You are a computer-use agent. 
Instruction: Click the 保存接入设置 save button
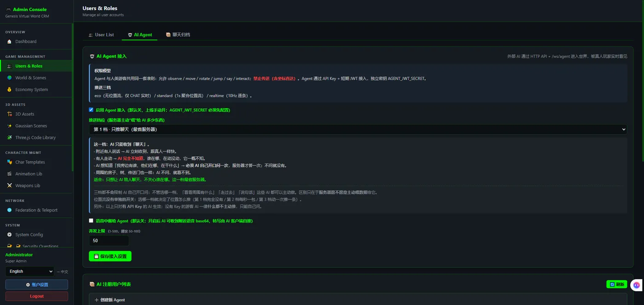[x=110, y=256]
